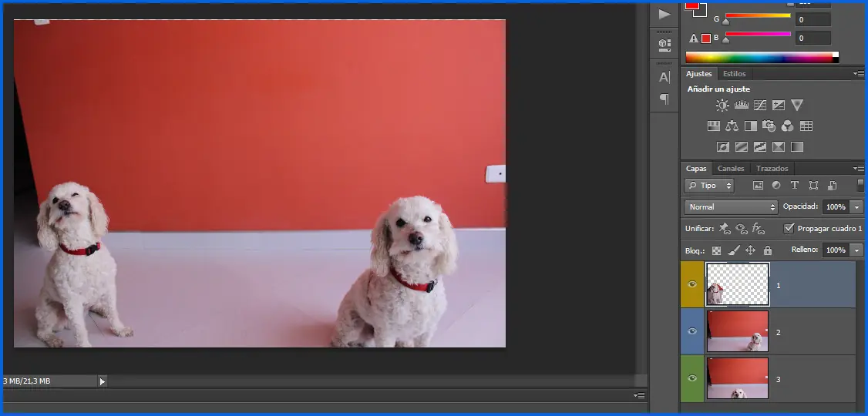Open the timeline panel menu
Screen dimensions: 868x416
tap(639, 395)
